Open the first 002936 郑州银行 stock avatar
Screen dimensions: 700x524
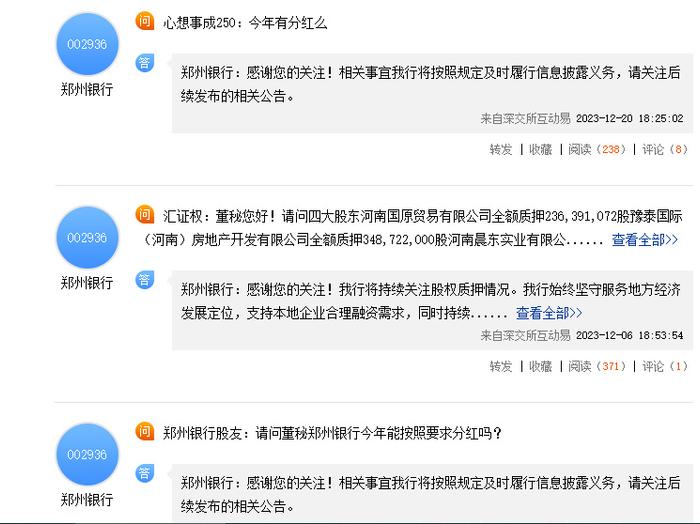click(x=87, y=44)
